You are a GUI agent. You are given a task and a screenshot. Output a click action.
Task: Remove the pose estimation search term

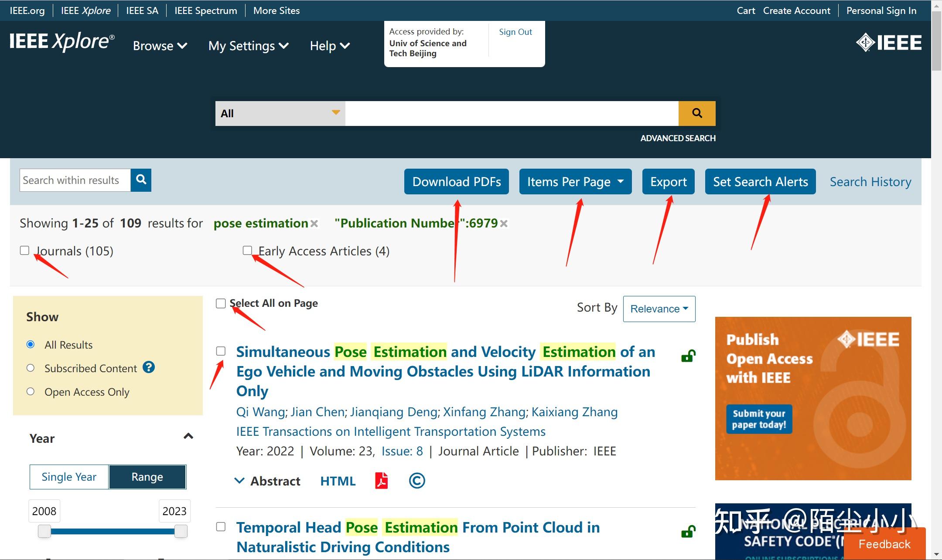pos(314,224)
